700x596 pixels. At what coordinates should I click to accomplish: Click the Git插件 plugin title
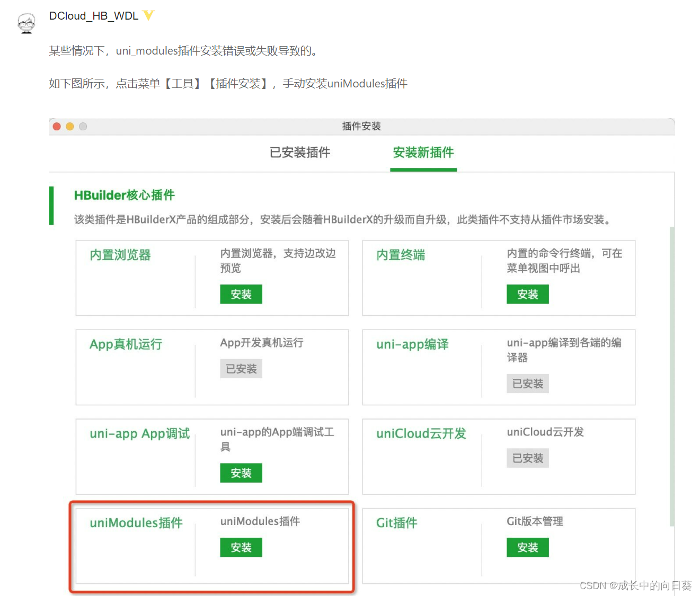[397, 523]
